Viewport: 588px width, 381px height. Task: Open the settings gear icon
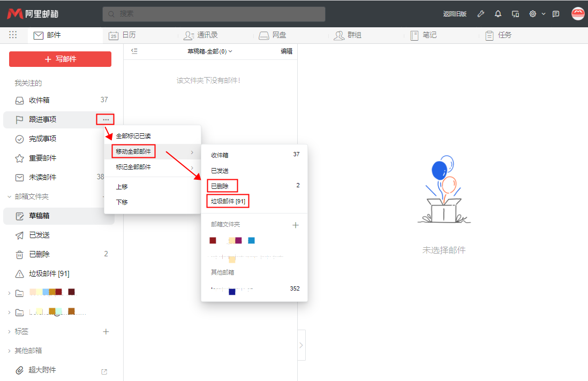click(x=533, y=14)
